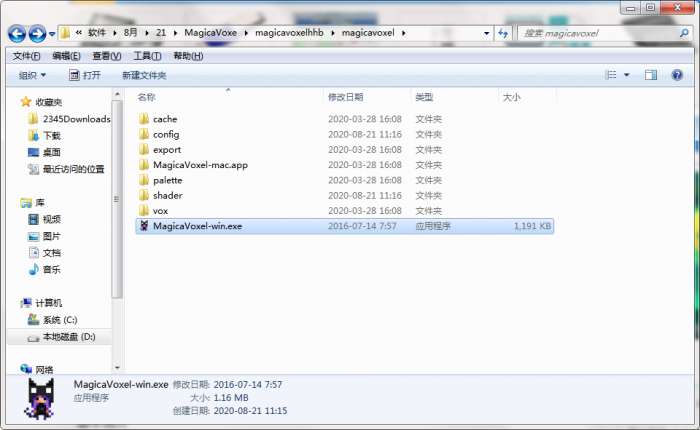Open help with the question mark icon
Viewport: 700px width, 430px height.
677,75
